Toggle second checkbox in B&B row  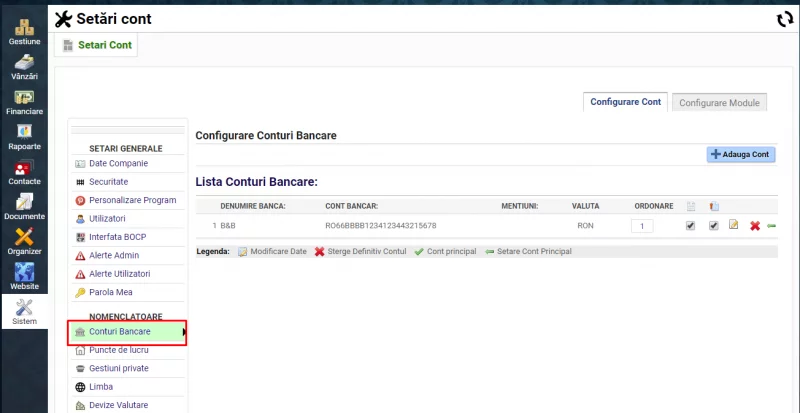[714, 226]
